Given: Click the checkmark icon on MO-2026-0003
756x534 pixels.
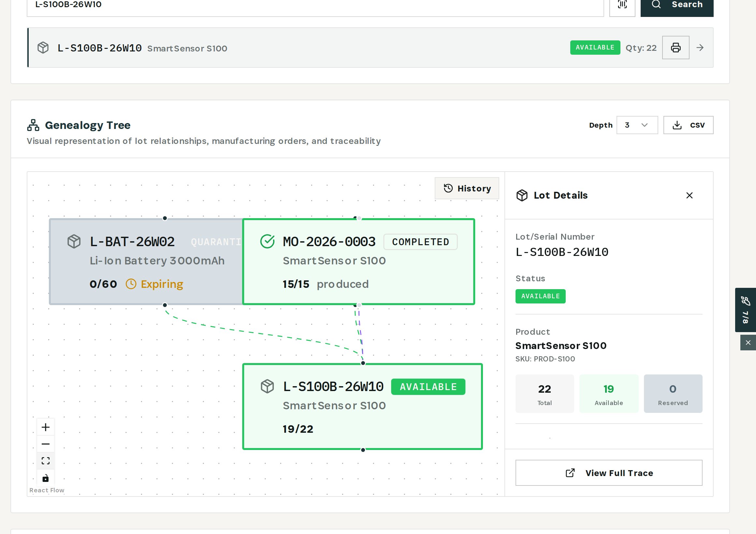Looking at the screenshot, I should click(267, 242).
